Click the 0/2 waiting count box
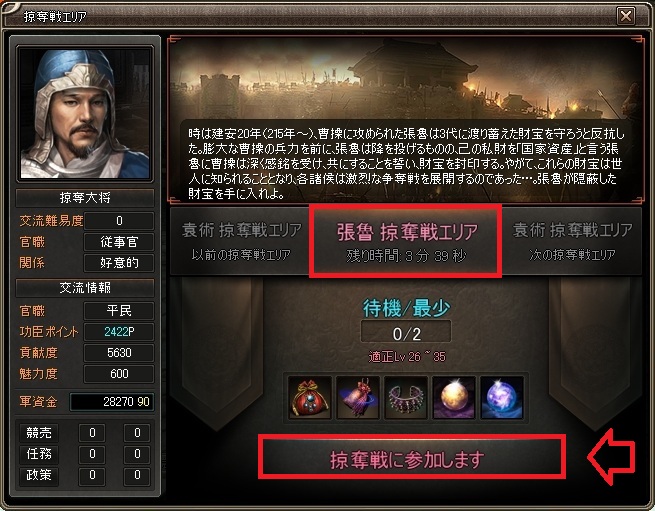Screen dimensions: 655x511 coord(406,333)
